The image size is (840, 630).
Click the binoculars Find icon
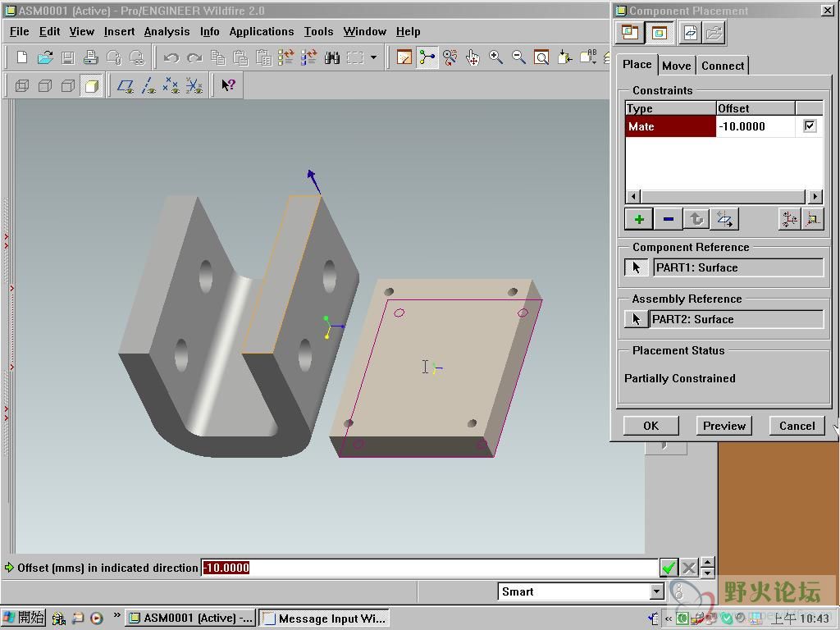point(331,57)
